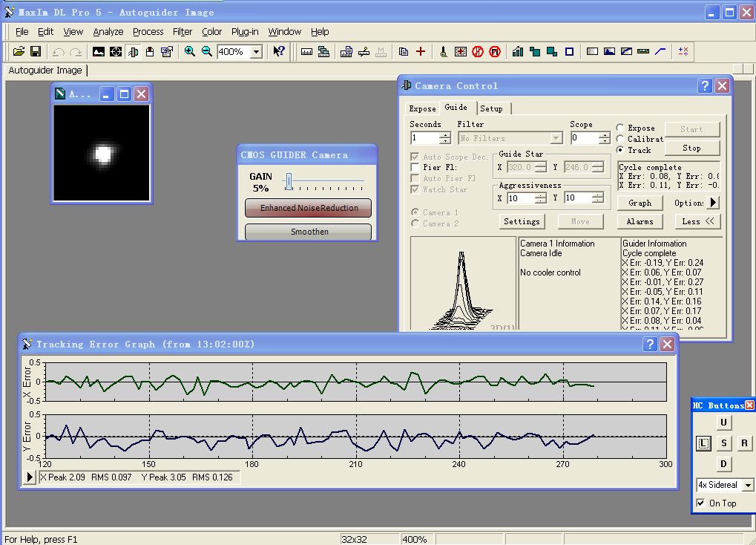Image resolution: width=756 pixels, height=545 pixels.
Task: Collapse the panel with Less << button
Action: point(697,221)
